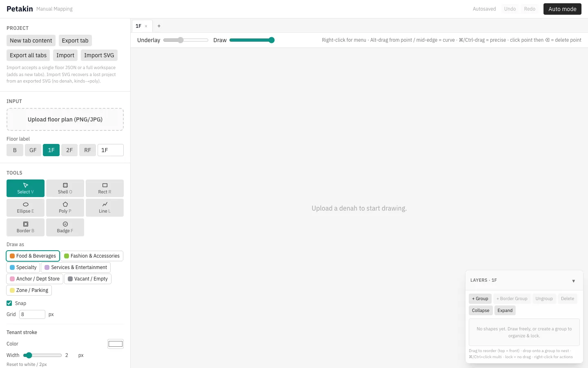Expand all layers button
588x368 pixels.
[x=505, y=310]
